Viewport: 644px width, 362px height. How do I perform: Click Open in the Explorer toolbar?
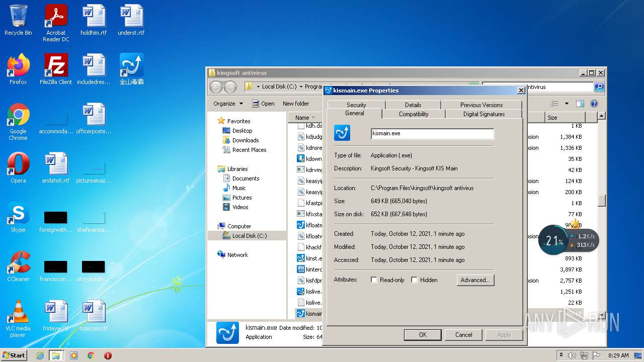coord(263,104)
